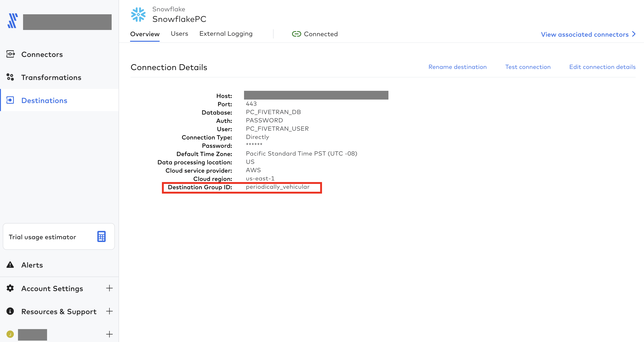644x342 pixels.
Task: Click the Destinations sidebar icon
Action: tap(10, 100)
